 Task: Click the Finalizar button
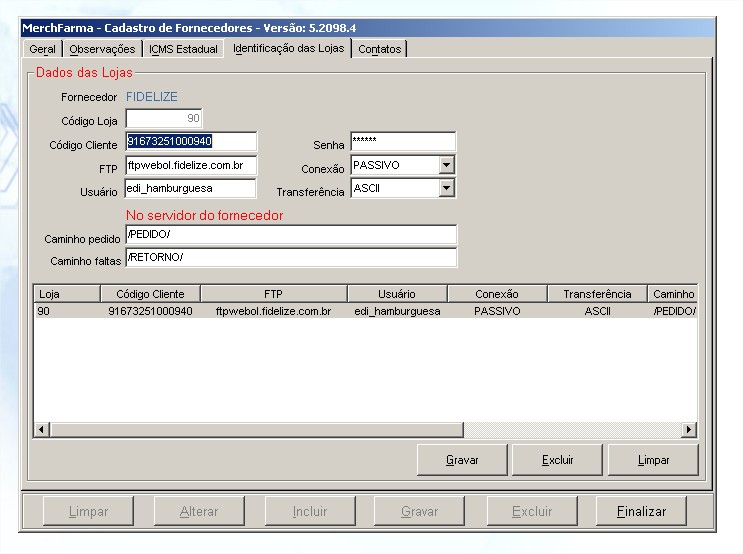pyautogui.click(x=641, y=511)
